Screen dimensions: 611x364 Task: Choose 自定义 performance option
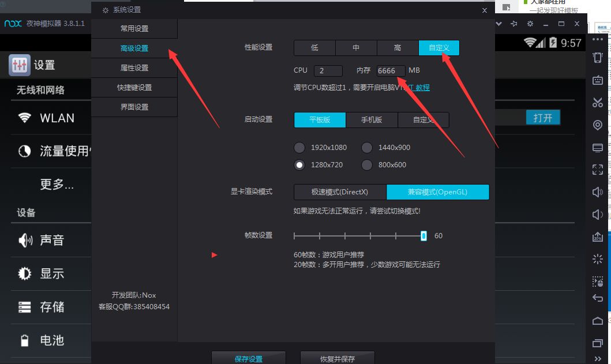[x=439, y=47]
